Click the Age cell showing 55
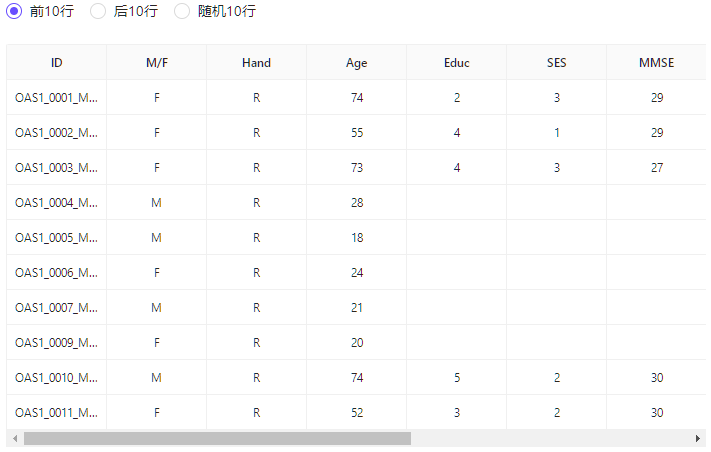This screenshot has height=452, width=711. point(357,133)
